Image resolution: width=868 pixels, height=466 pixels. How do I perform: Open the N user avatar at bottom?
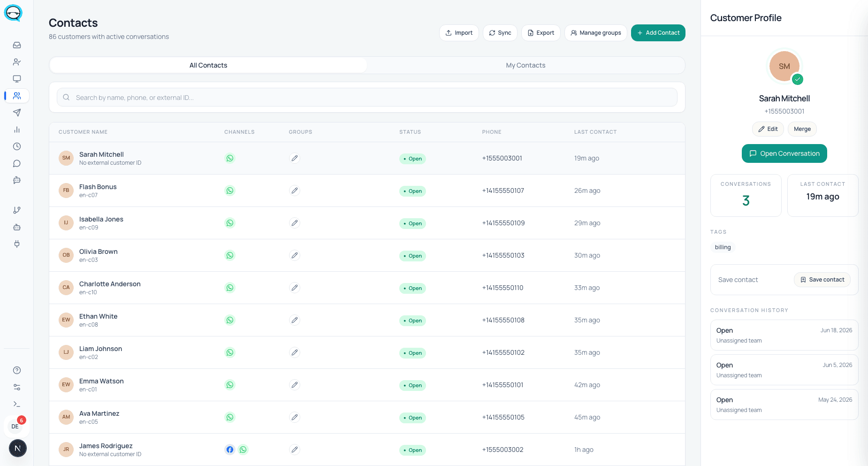click(x=18, y=448)
